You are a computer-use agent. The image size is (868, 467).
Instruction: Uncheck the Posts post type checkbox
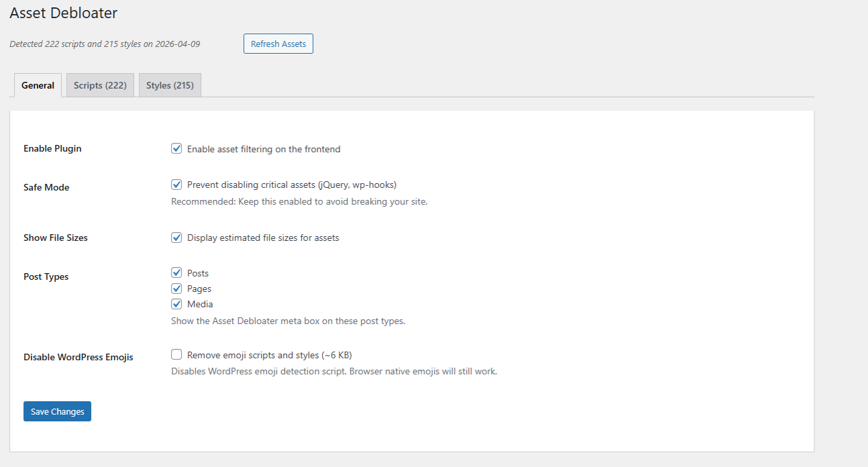(x=176, y=273)
